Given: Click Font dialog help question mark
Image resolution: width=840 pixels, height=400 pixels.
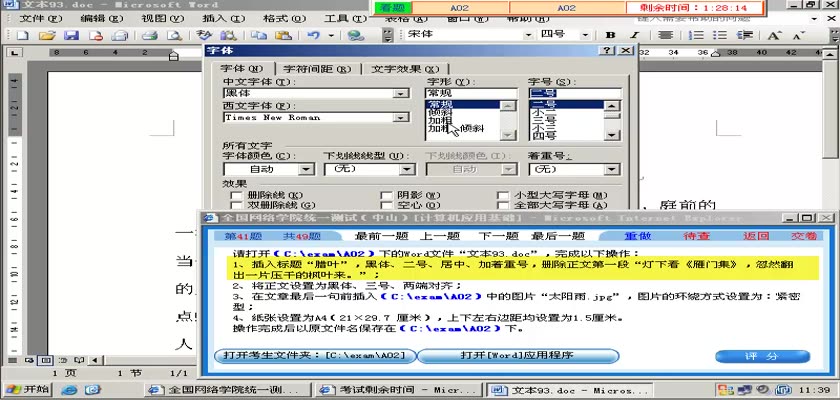Looking at the screenshot, I should coord(606,50).
